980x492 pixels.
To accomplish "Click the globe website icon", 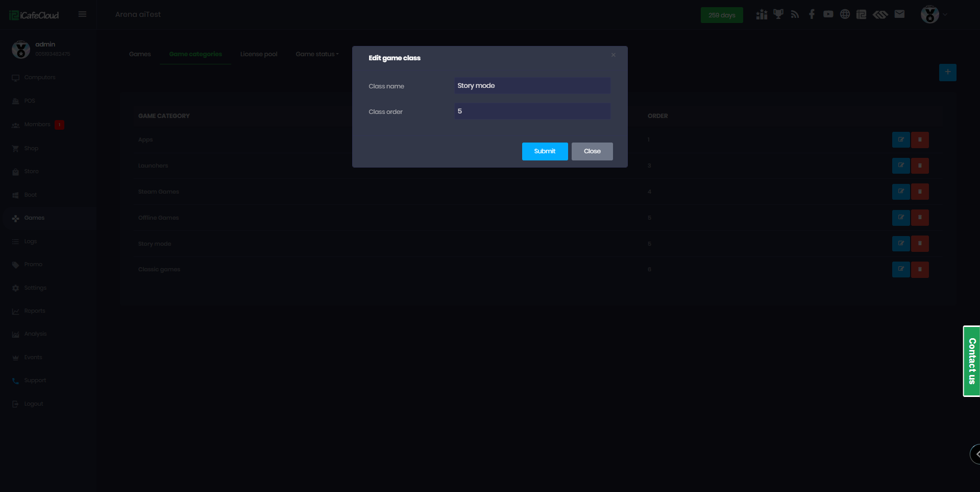I will [845, 14].
